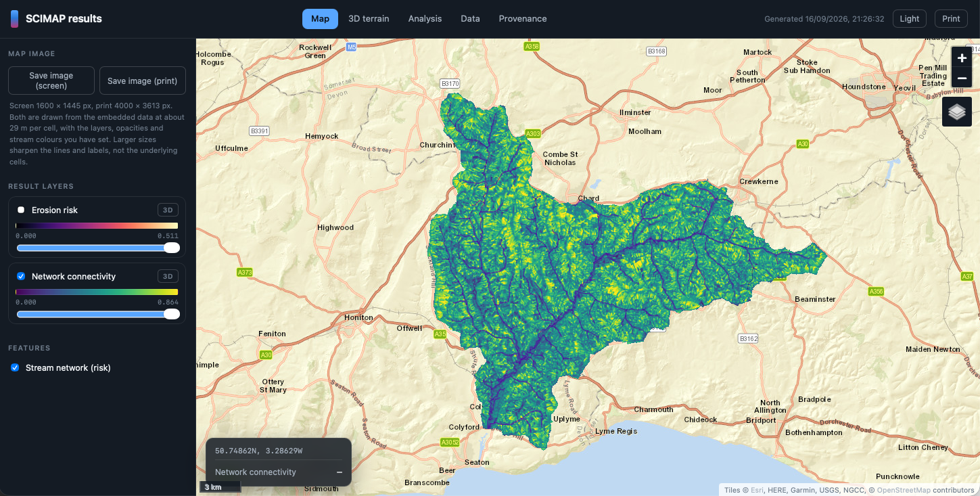The image size is (980, 496).
Task: Open the 3D terrain tab
Action: pyautogui.click(x=369, y=19)
